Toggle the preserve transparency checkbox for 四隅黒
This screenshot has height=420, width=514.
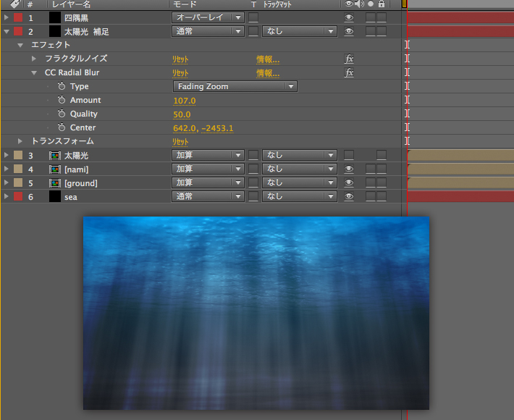tap(253, 17)
